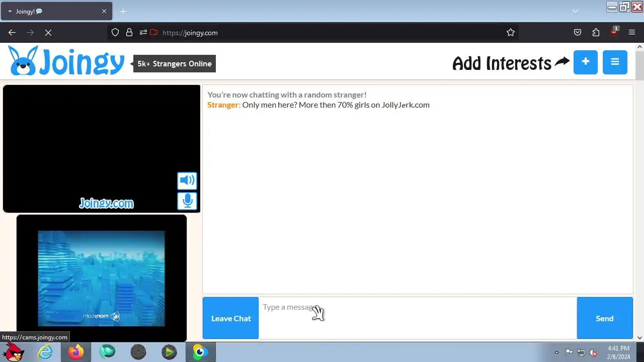Mute the stranger's audio speaker icon
Image resolution: width=644 pixels, height=362 pixels.
[x=187, y=180]
